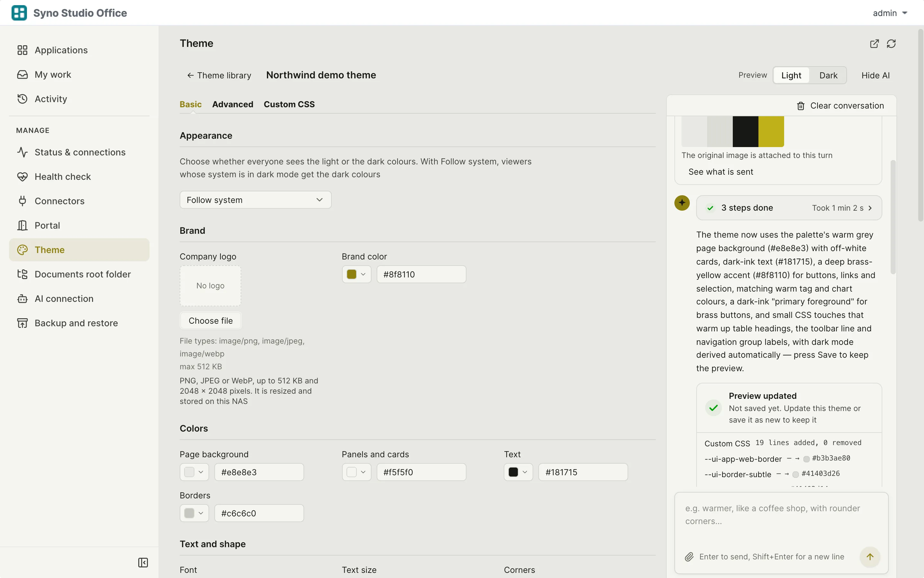The height and width of the screenshot is (578, 924).
Task: Open Documents root folder via the tree icon
Action: 22,274
